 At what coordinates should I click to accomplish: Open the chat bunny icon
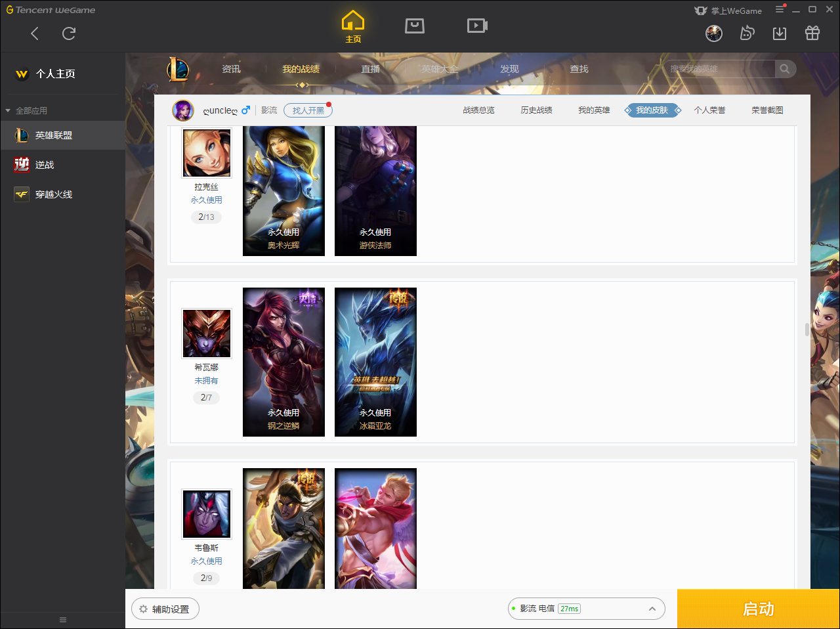747,33
